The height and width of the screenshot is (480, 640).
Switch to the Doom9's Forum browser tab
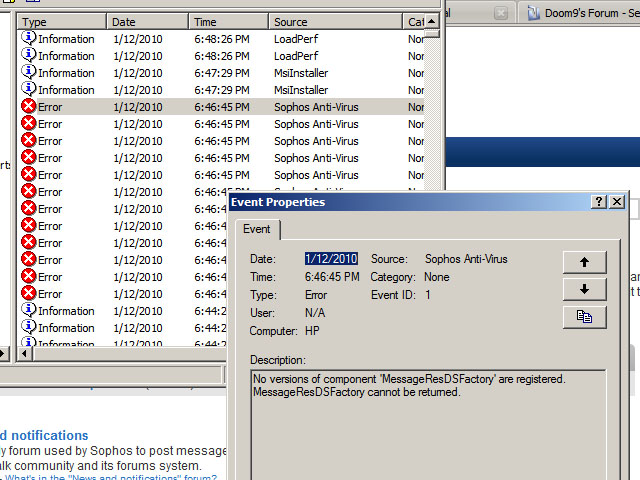580,13
